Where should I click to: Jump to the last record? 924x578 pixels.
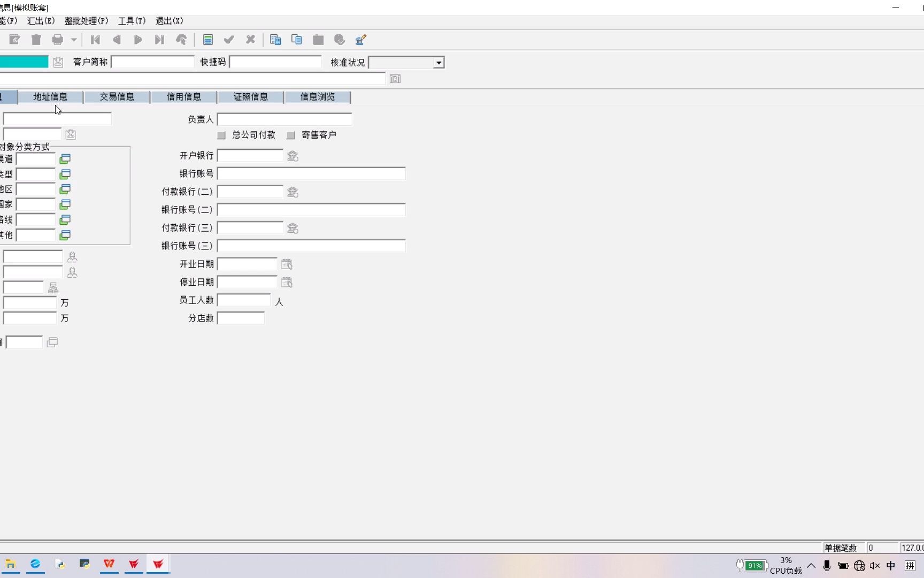pos(159,40)
